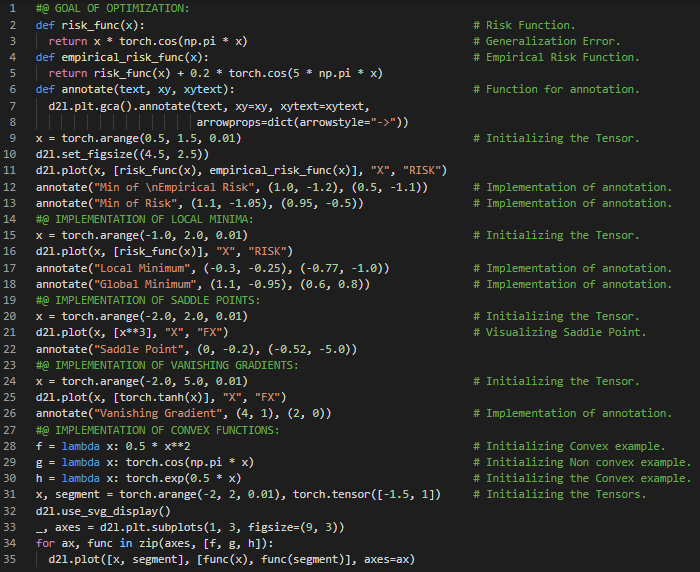Click line number 19 in the gutter

click(10, 300)
